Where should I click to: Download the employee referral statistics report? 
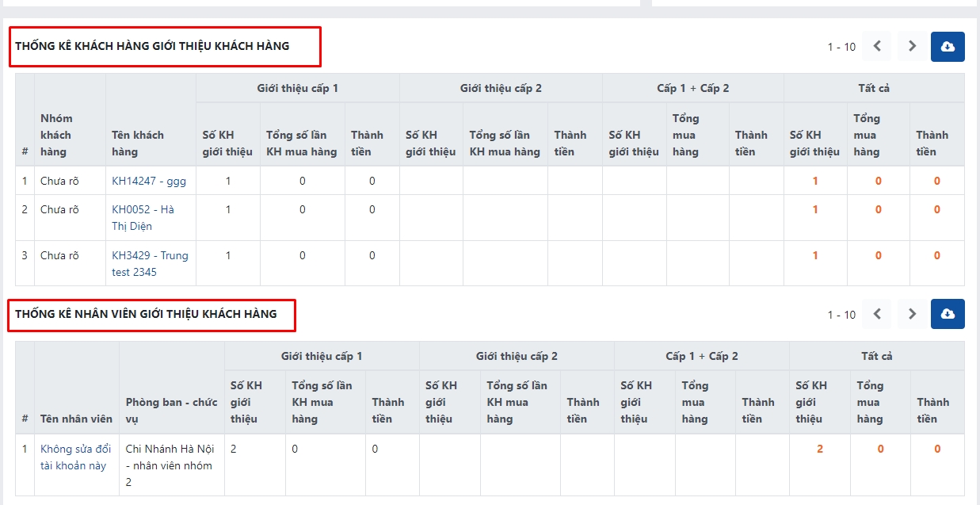(x=948, y=314)
